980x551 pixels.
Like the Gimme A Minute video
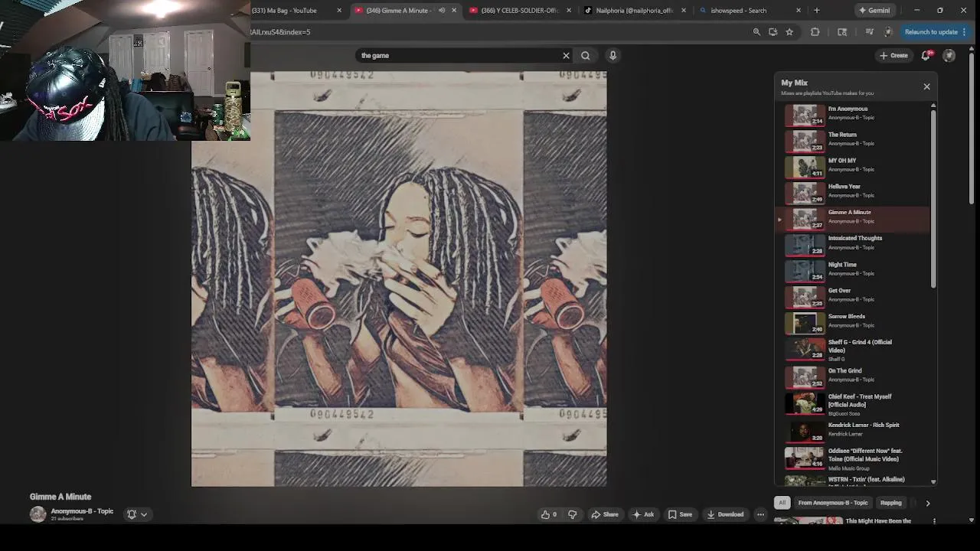tap(549, 514)
